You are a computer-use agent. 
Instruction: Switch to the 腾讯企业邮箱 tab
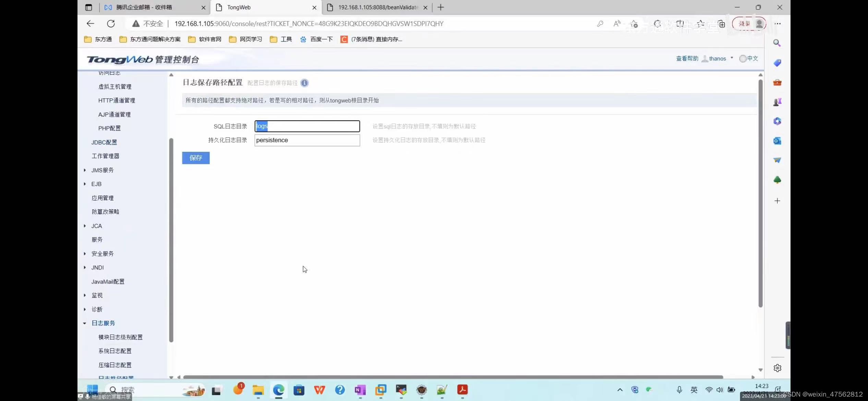pos(144,7)
